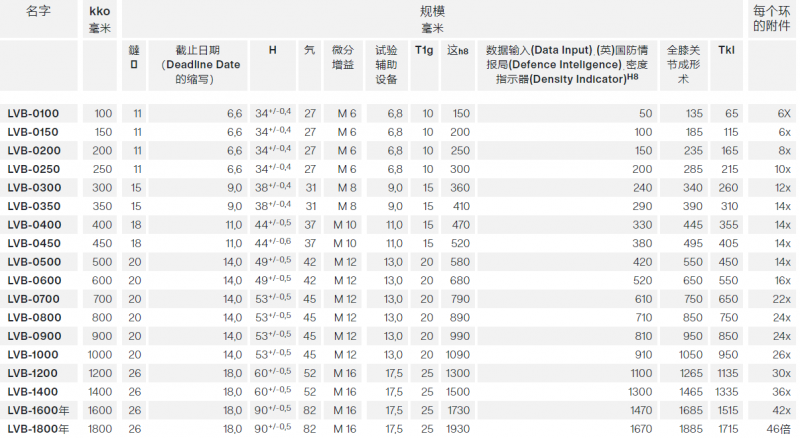Click row name LVB-1600年
Screen dimensions: 800x438
38,410
